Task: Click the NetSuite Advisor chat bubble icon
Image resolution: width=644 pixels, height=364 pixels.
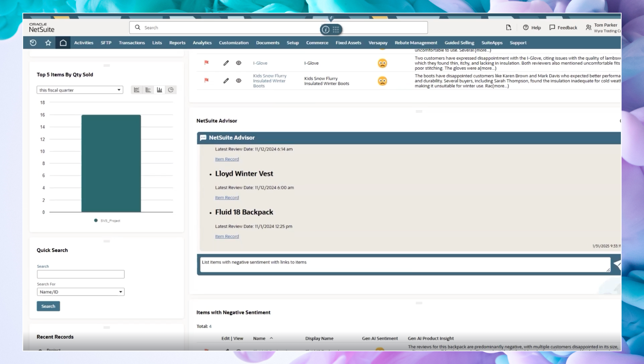Action: point(203,138)
